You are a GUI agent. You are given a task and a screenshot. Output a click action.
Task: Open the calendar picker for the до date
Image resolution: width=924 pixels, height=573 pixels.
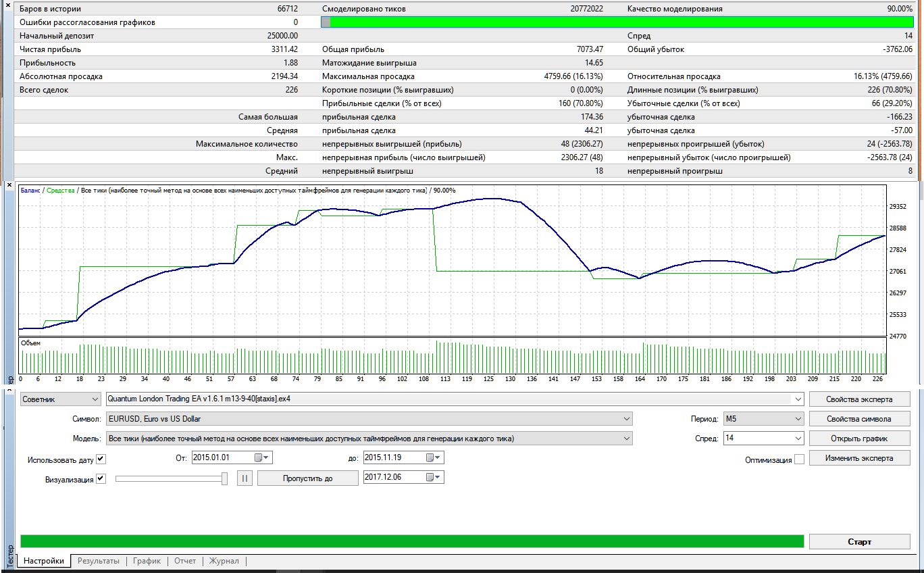[x=434, y=457]
